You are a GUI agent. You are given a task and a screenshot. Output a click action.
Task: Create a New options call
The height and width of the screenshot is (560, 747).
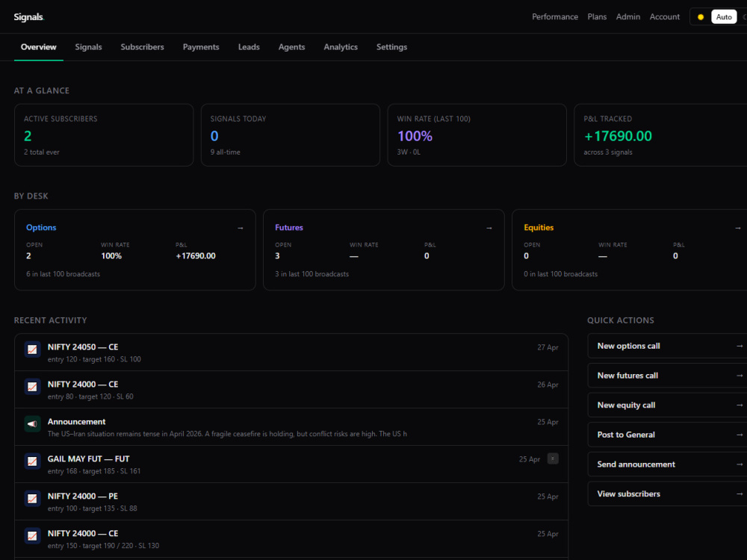click(667, 346)
